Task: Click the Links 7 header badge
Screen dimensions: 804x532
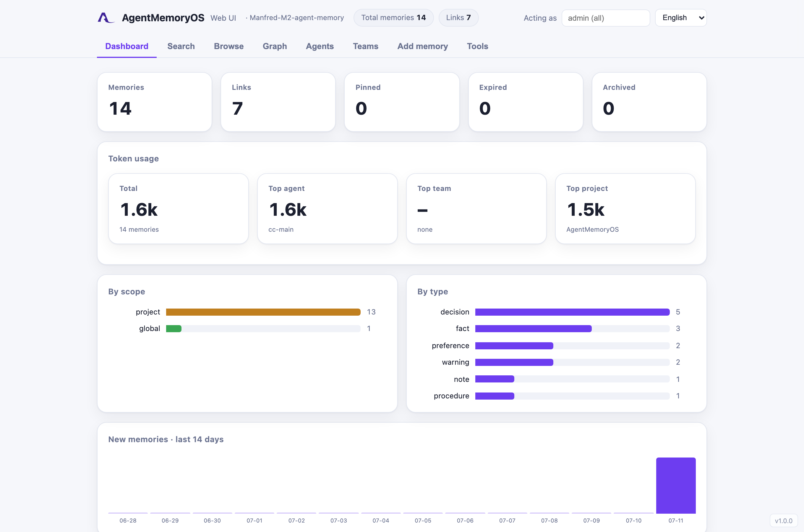Action: 458,18
